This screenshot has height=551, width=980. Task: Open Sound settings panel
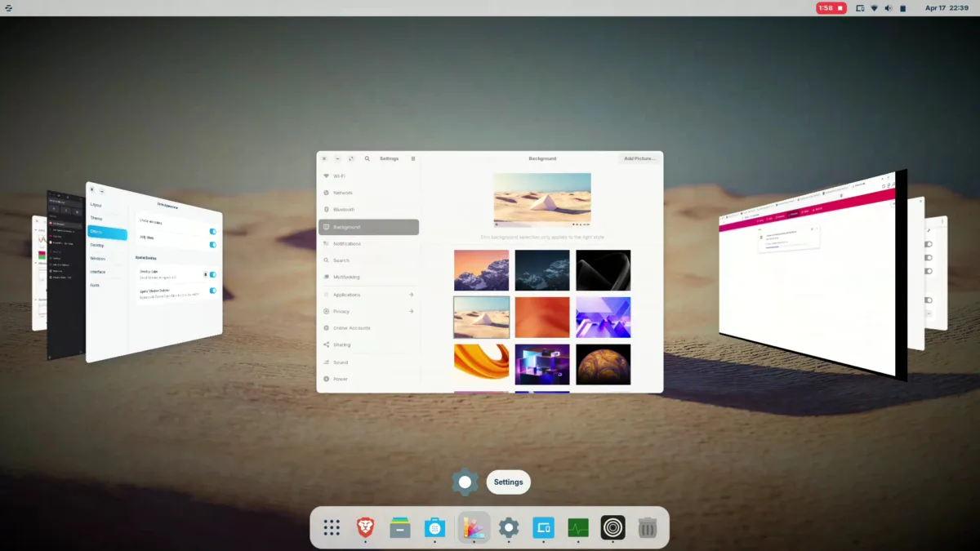(x=368, y=362)
